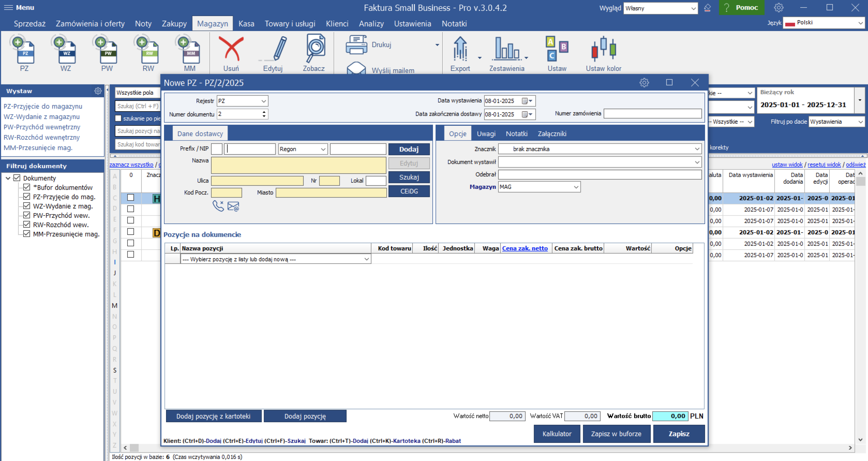868x461 pixels.
Task: Expand the Magazyn MAG combo box
Action: (x=576, y=187)
